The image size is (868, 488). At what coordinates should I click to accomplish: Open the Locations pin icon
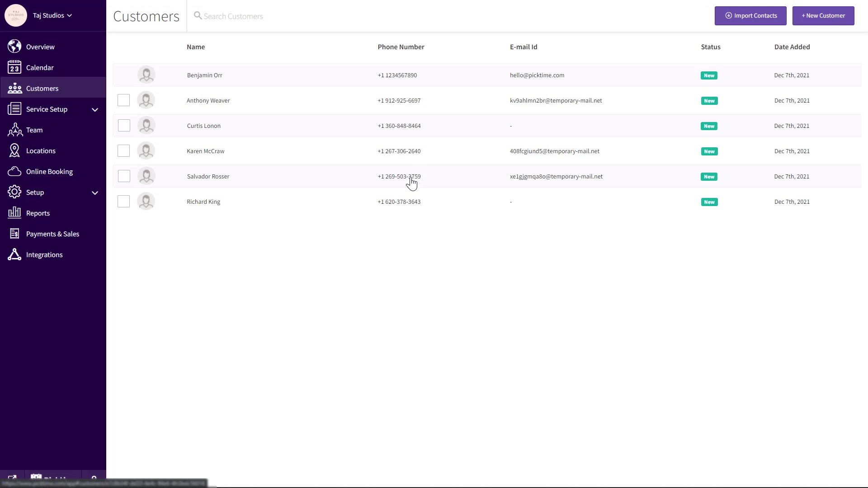point(14,151)
